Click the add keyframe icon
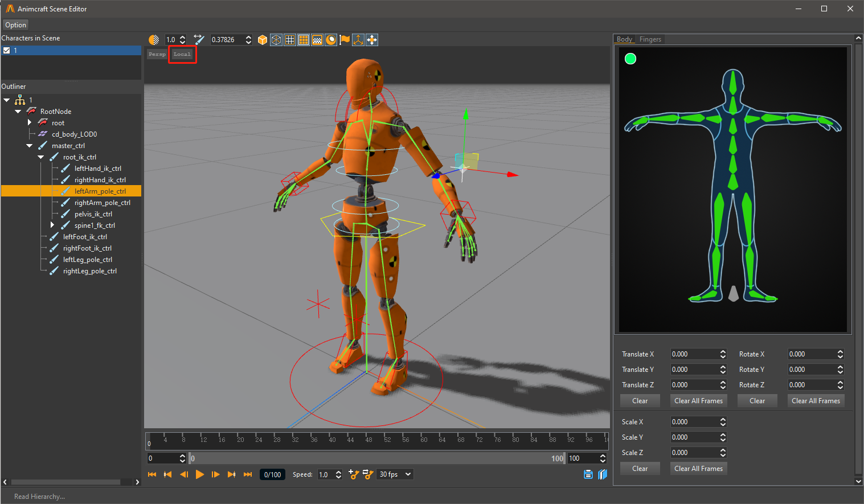 (354, 474)
